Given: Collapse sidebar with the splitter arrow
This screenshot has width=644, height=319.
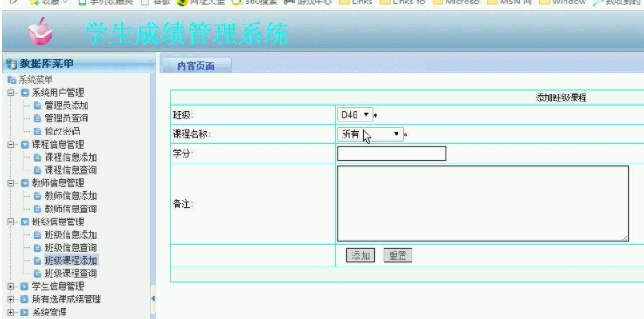Looking at the screenshot, I should click(x=153, y=299).
